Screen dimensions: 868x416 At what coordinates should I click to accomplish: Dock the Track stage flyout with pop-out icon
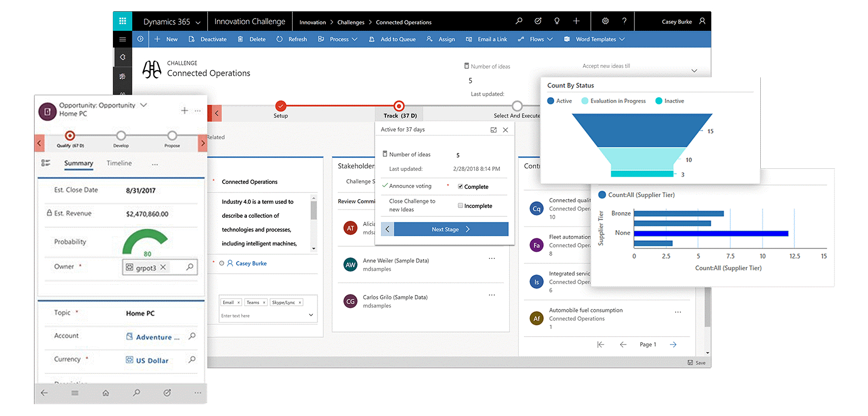tap(493, 130)
